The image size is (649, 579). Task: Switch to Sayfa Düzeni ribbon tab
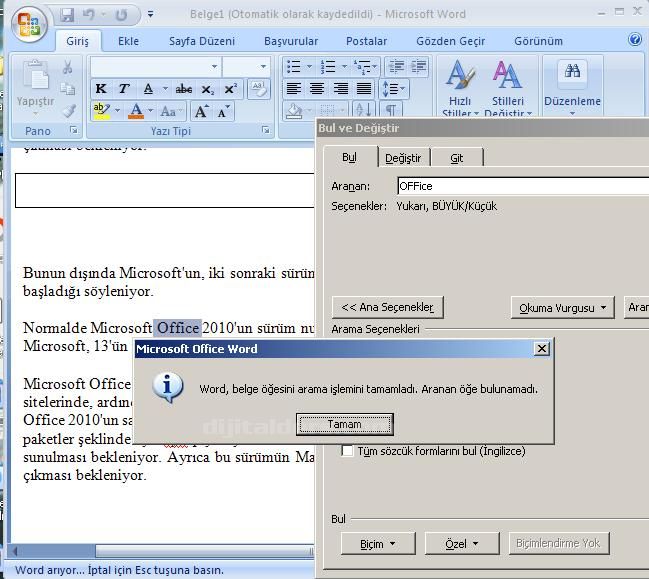pyautogui.click(x=202, y=41)
